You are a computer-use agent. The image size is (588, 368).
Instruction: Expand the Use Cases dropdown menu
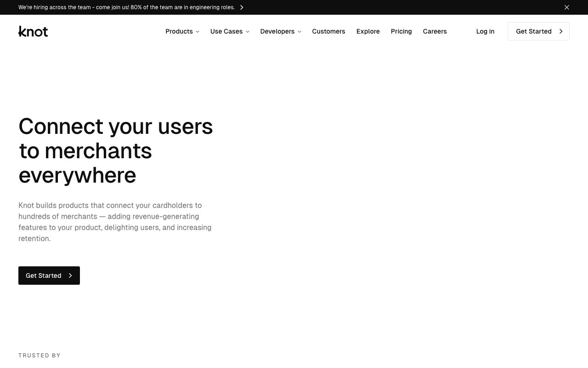pyautogui.click(x=230, y=31)
